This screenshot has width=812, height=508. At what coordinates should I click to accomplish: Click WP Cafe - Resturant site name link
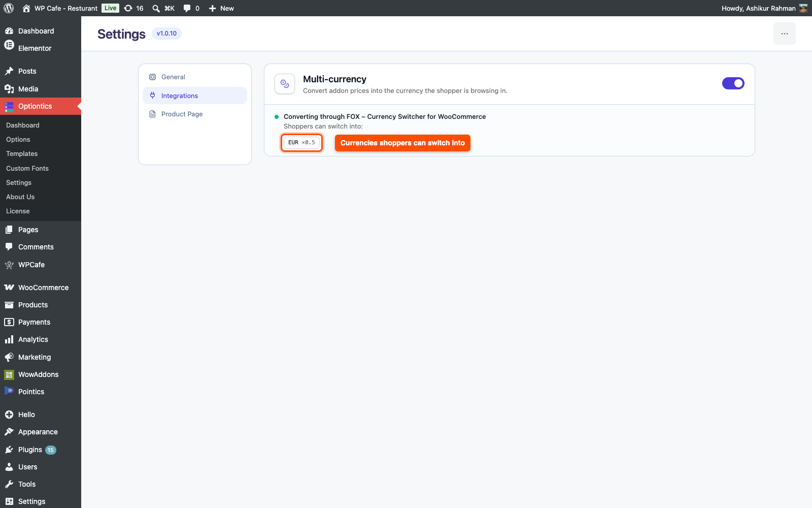pyautogui.click(x=66, y=8)
